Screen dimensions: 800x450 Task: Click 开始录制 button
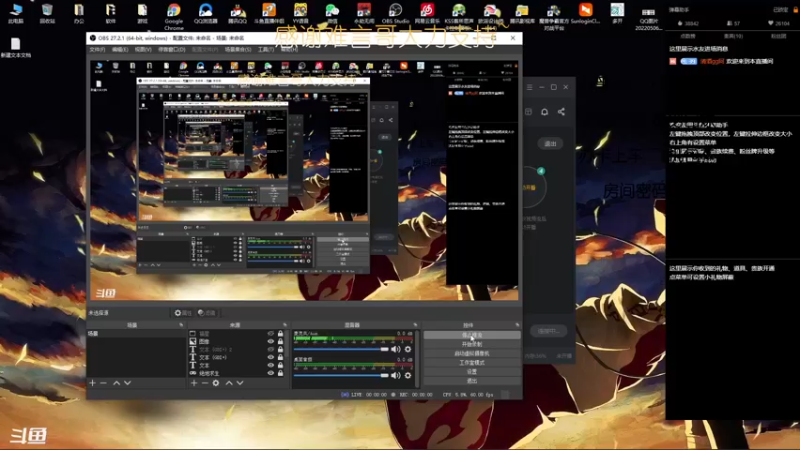[x=472, y=344]
